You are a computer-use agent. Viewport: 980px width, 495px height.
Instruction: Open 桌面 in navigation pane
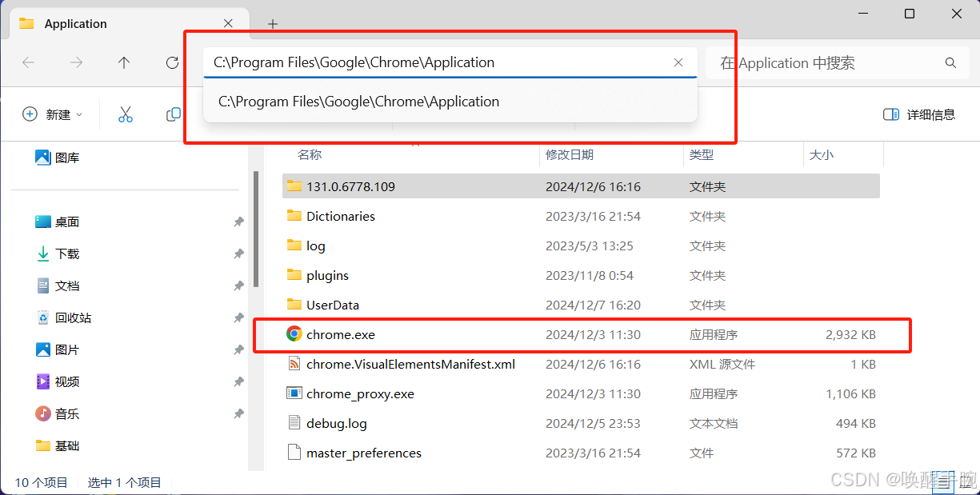coord(58,222)
